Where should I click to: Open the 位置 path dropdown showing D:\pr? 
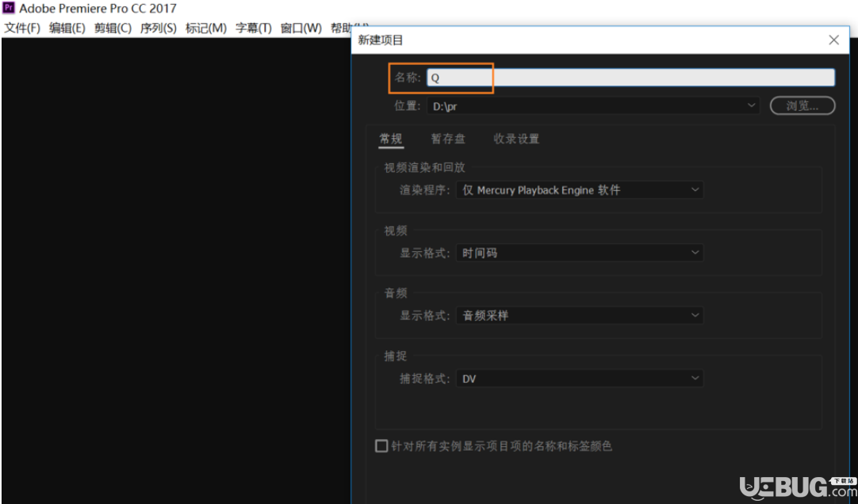(x=593, y=105)
